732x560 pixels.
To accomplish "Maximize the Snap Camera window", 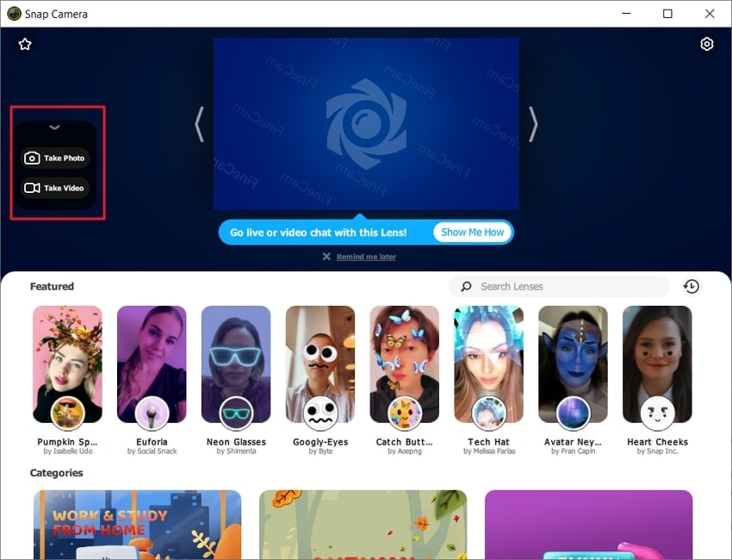I will [667, 14].
